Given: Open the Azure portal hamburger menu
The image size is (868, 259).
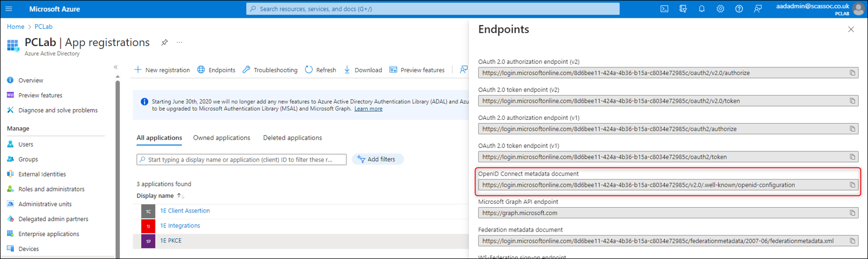Looking at the screenshot, I should click(x=9, y=9).
